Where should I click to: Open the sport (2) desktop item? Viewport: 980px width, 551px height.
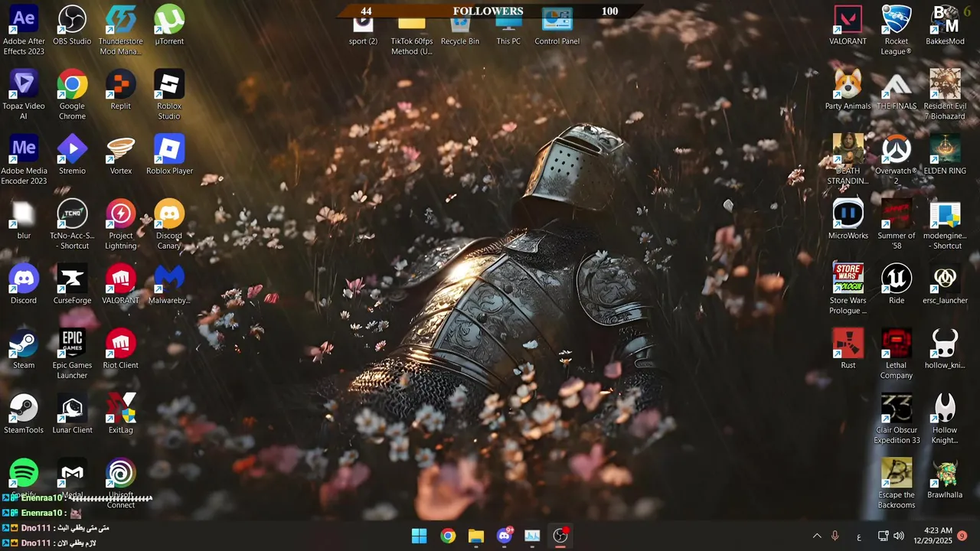363,28
